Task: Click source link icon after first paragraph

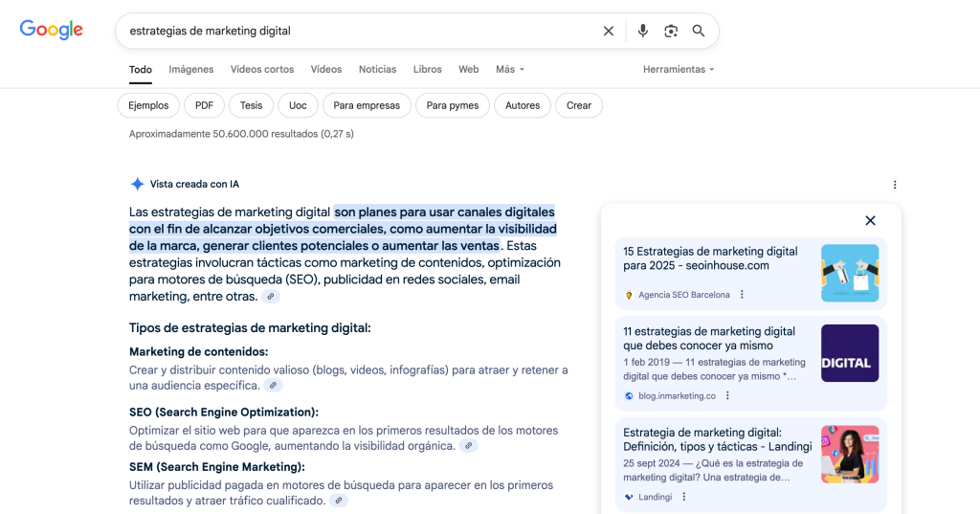Action: (x=272, y=297)
